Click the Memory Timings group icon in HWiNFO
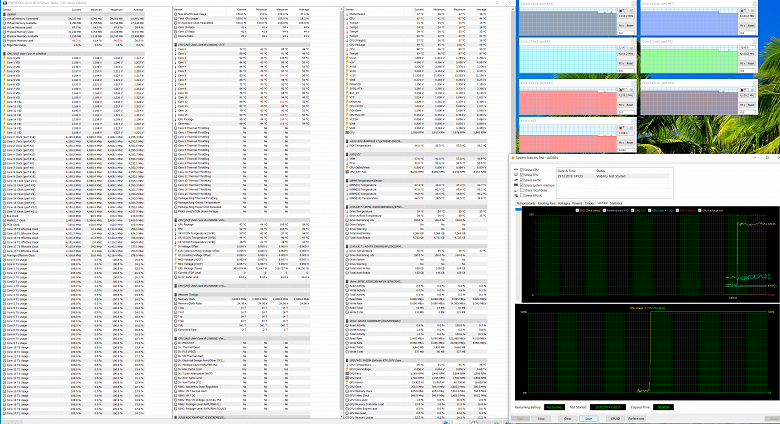 click(x=176, y=295)
